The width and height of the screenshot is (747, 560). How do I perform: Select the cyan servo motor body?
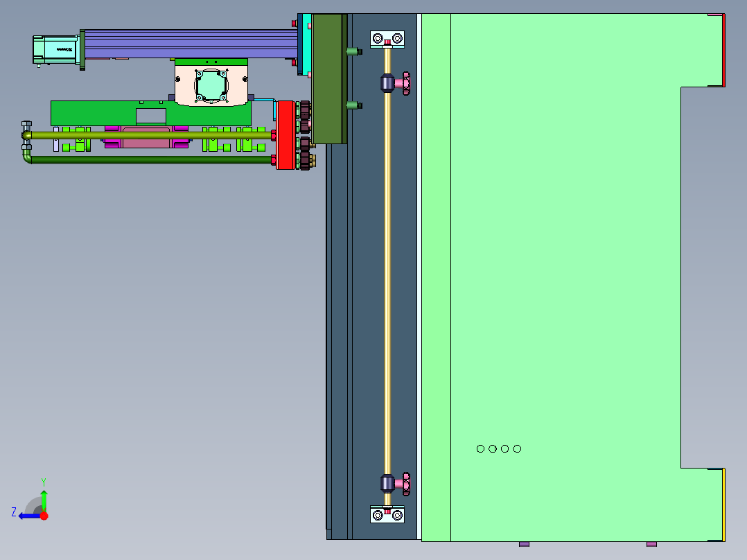pos(55,50)
